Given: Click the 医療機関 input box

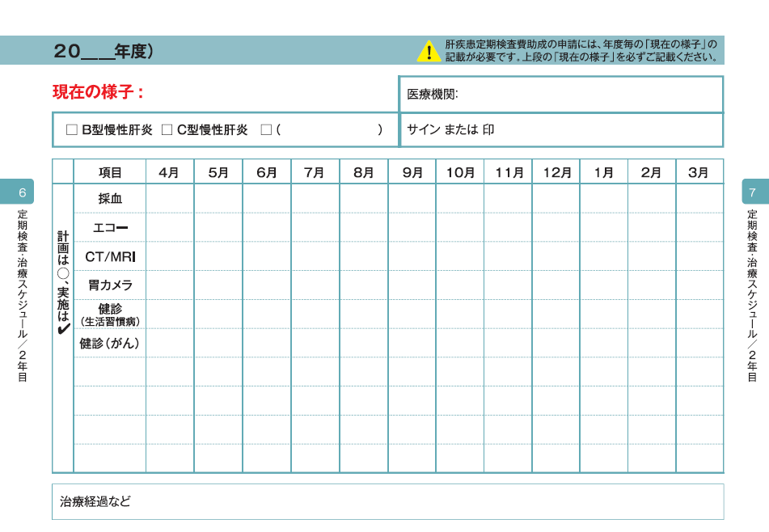Looking at the screenshot, I should [561, 94].
